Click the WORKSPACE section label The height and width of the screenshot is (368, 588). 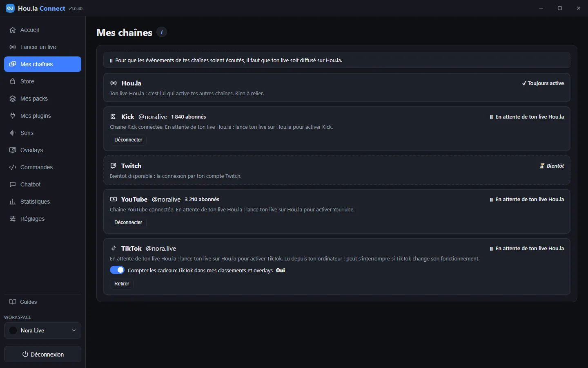pyautogui.click(x=18, y=317)
